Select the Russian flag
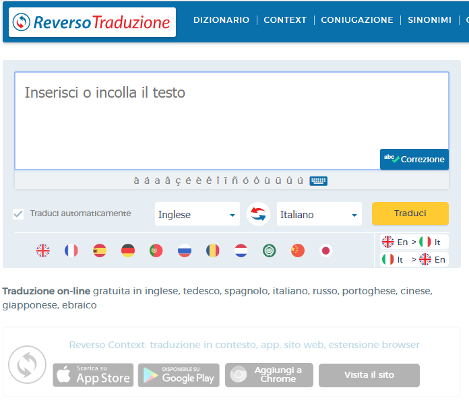The height and width of the screenshot is (400, 469). click(184, 250)
